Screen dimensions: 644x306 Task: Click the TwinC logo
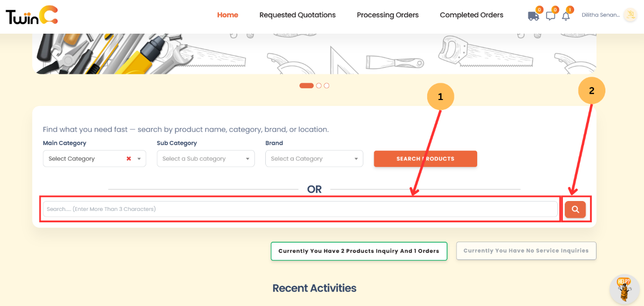(31, 16)
